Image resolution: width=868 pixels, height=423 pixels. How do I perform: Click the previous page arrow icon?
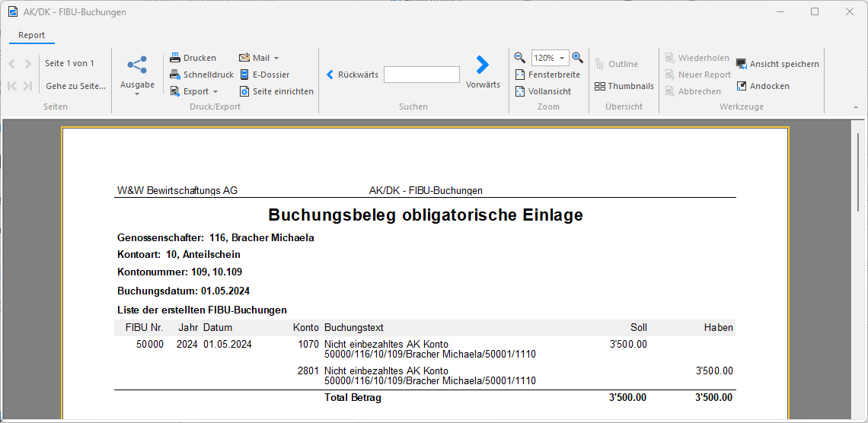click(x=12, y=64)
